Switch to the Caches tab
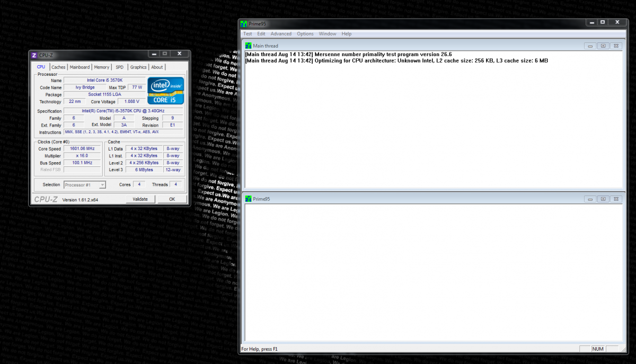 (x=59, y=67)
